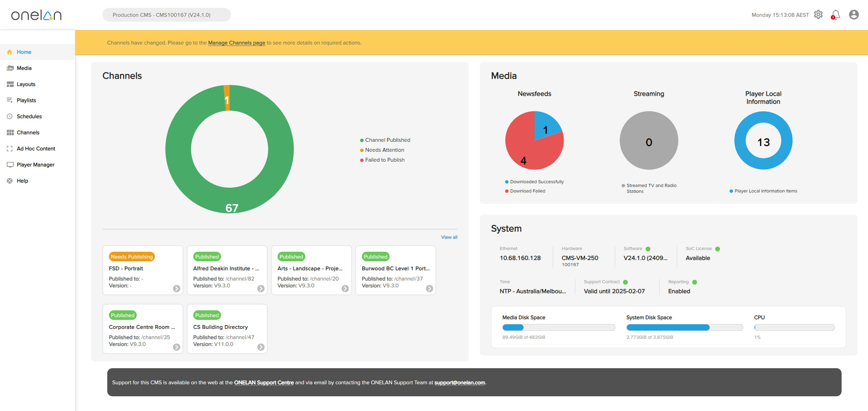The height and width of the screenshot is (411, 868).
Task: Click the Ad Hoc Content bracket icon
Action: point(10,149)
